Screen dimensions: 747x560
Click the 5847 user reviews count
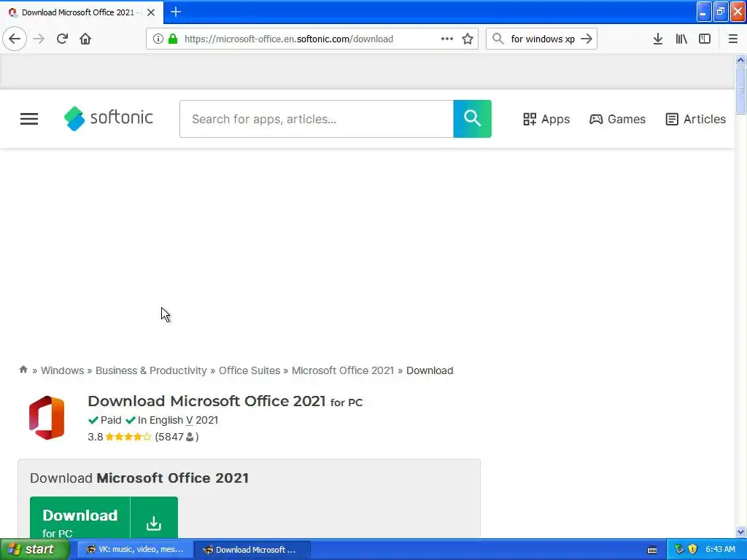177,437
